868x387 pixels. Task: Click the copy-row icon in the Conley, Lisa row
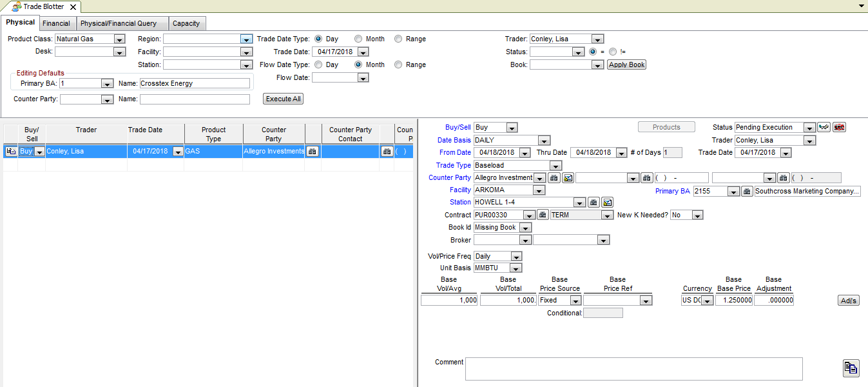tap(11, 151)
